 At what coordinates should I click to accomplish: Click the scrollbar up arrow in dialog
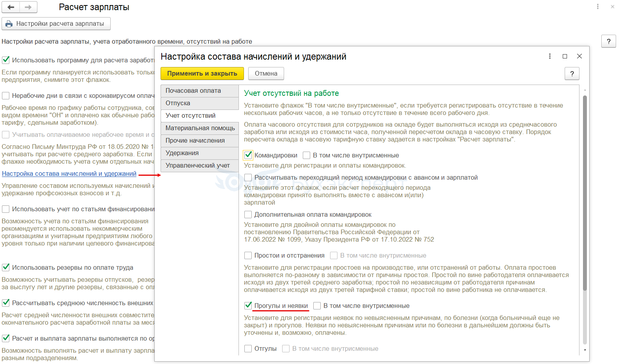point(585,90)
